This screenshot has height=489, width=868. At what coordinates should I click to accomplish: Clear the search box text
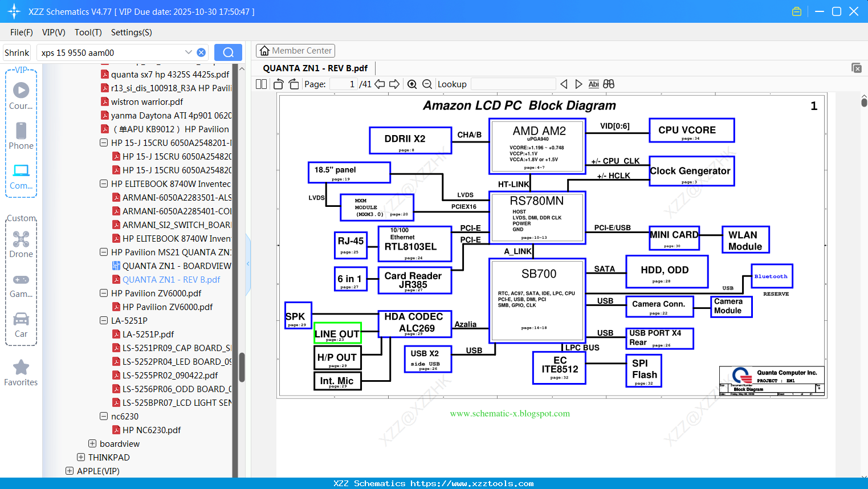(x=201, y=52)
